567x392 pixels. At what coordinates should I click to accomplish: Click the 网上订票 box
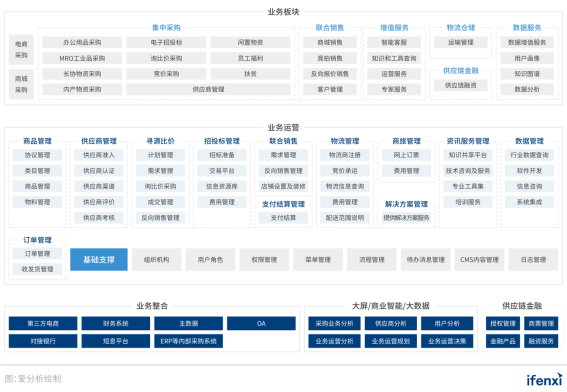(x=406, y=155)
